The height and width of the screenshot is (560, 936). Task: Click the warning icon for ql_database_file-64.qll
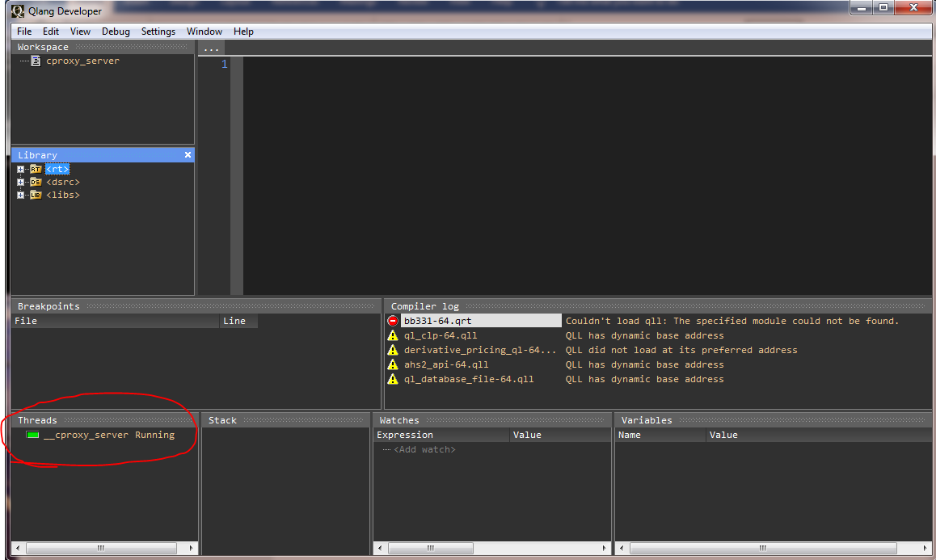point(393,379)
